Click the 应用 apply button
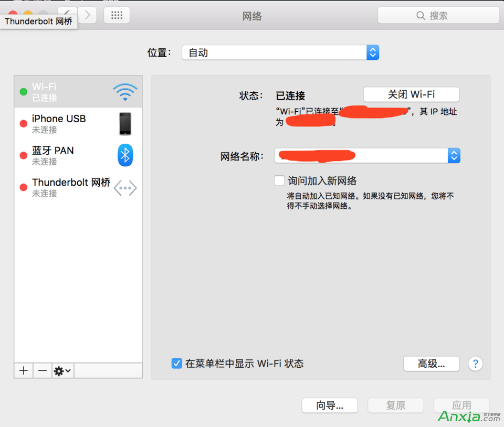504x427 pixels. click(x=461, y=405)
